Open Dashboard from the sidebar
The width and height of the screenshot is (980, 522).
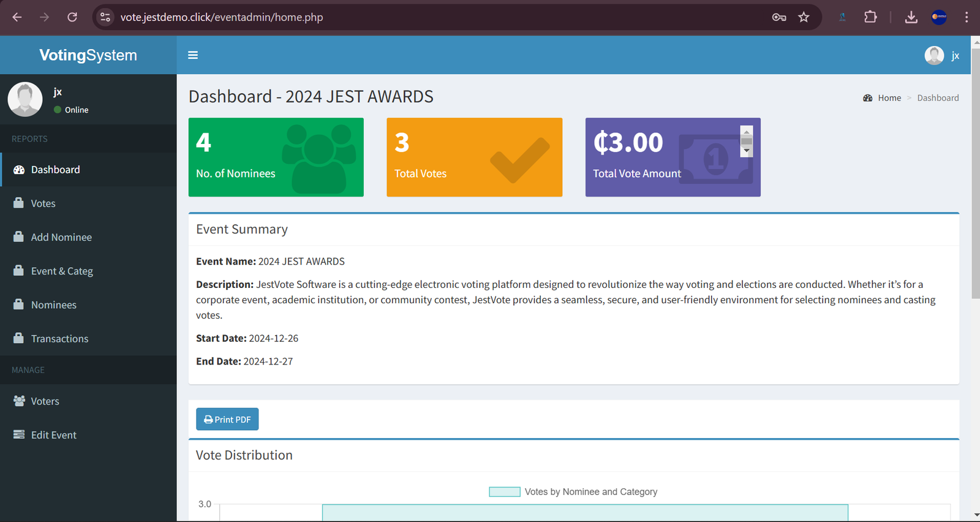55,170
